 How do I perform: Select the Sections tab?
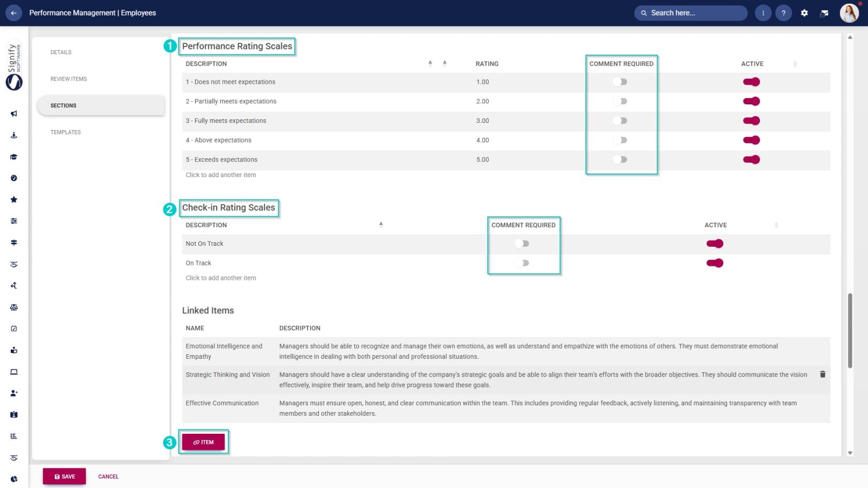101,105
